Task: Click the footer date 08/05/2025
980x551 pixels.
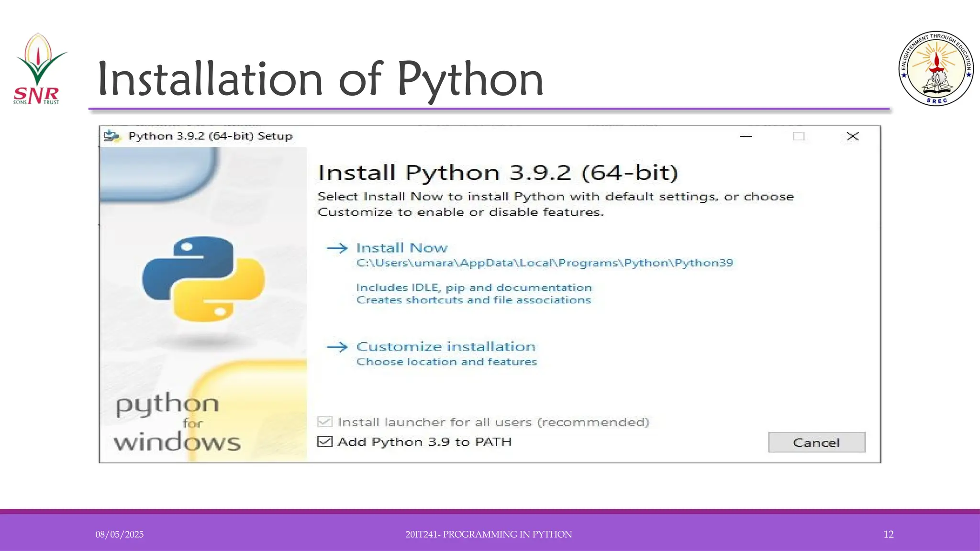Action: (119, 534)
